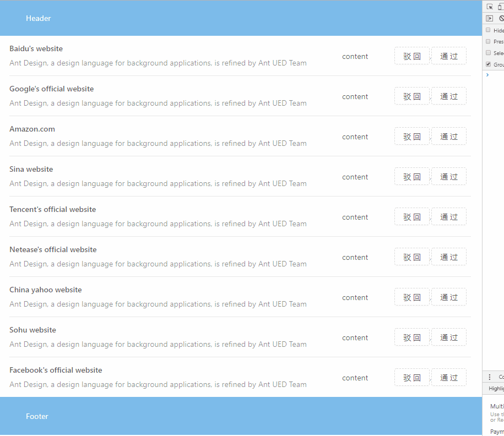Open the 'Multi' item in DevTools drawer
Image resolution: width=504 pixels, height=436 pixels.
(497, 406)
